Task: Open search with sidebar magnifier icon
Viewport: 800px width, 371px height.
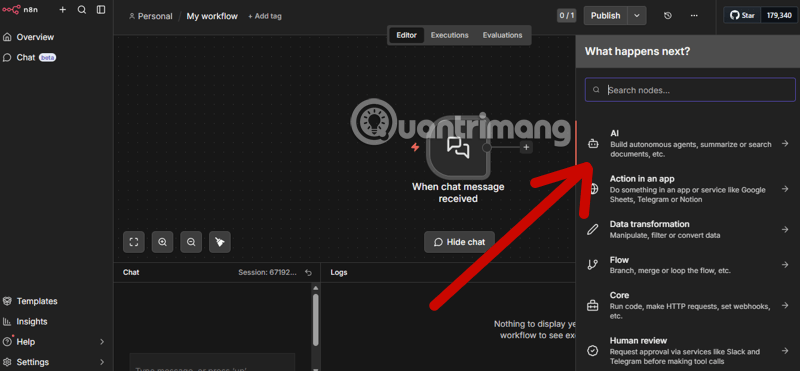Action: click(82, 9)
